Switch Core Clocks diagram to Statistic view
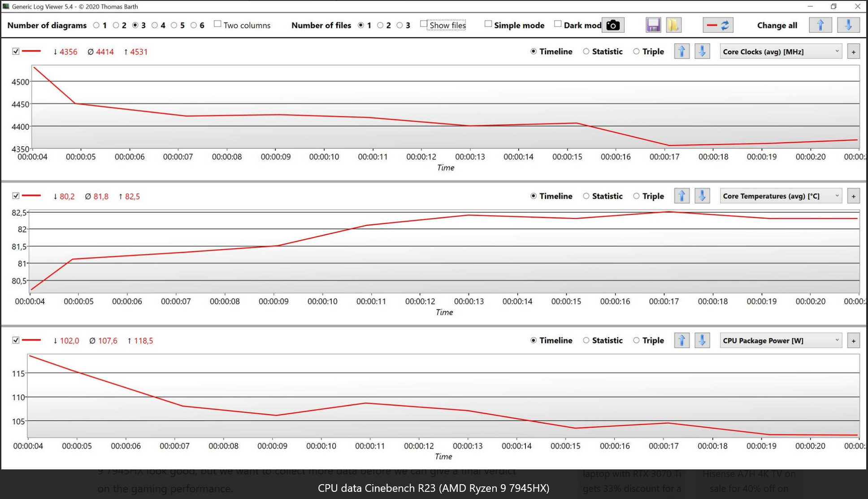The image size is (868, 499). (x=586, y=52)
